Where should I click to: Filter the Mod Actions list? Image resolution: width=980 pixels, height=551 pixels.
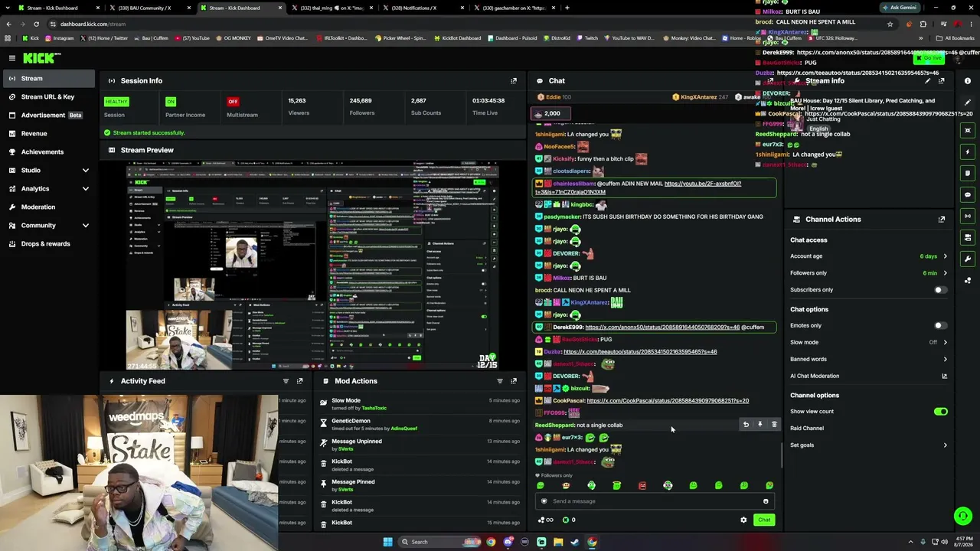500,381
